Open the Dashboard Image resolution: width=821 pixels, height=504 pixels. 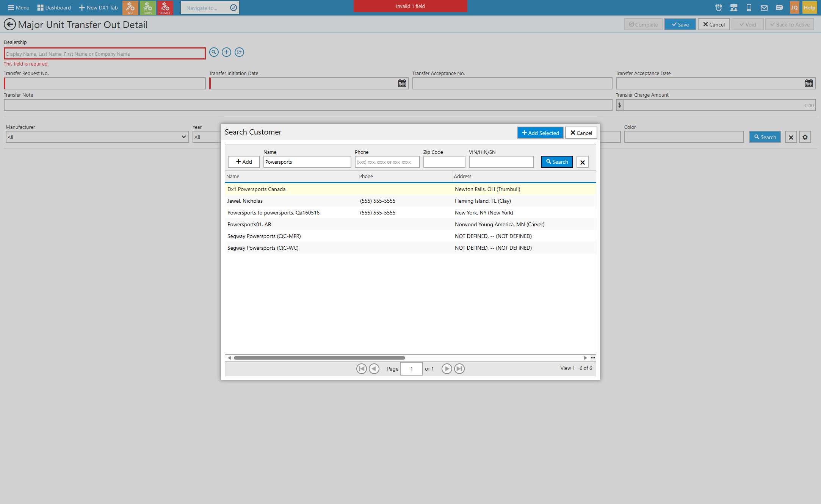tap(54, 8)
